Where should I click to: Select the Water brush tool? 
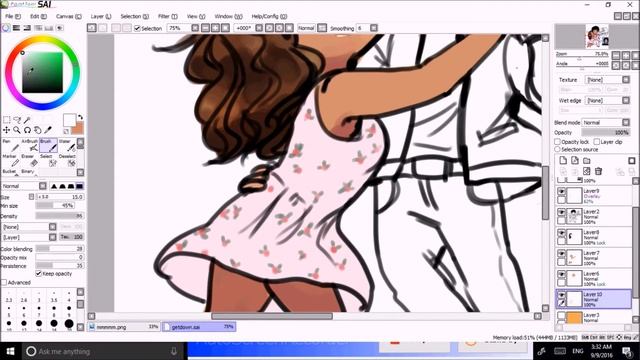67,145
